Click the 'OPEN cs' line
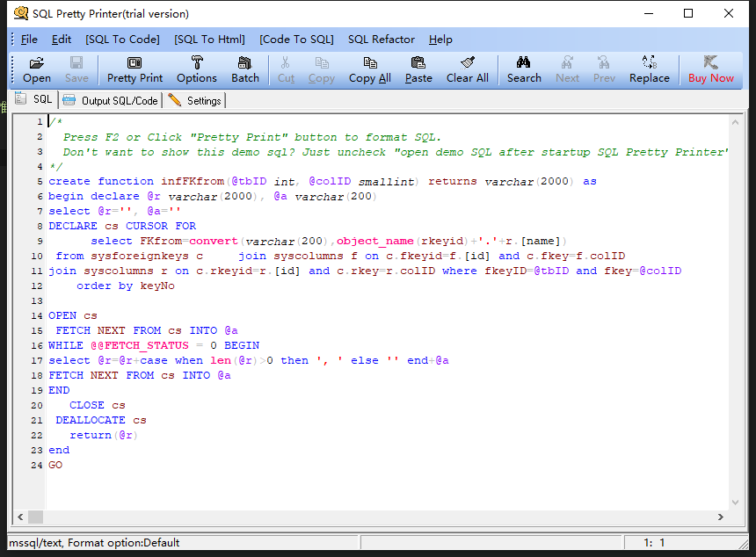 pyautogui.click(x=73, y=315)
